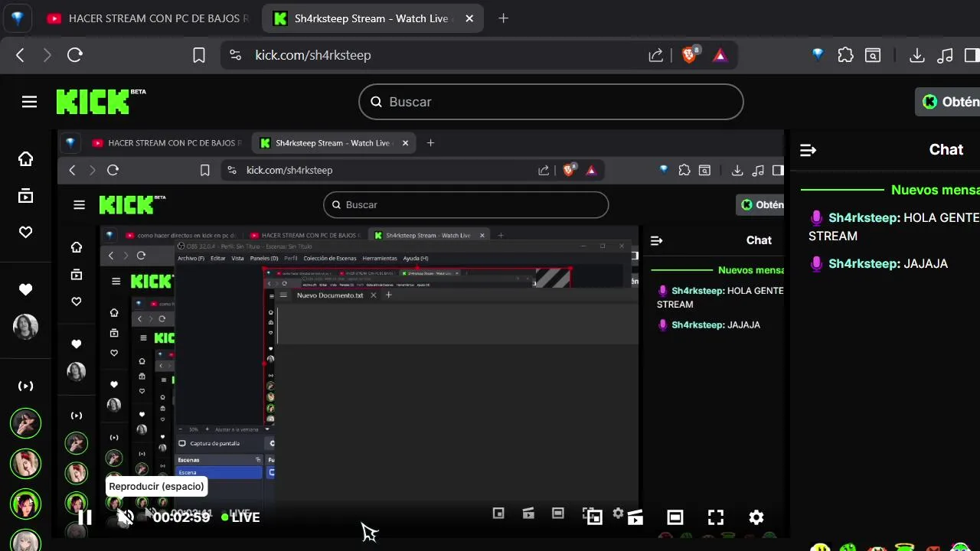Pause the live stream
The width and height of the screenshot is (980, 551).
pyautogui.click(x=85, y=517)
